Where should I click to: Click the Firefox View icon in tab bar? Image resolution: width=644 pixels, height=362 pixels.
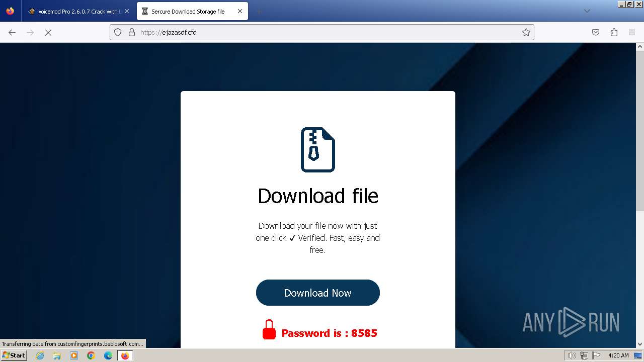click(x=10, y=11)
